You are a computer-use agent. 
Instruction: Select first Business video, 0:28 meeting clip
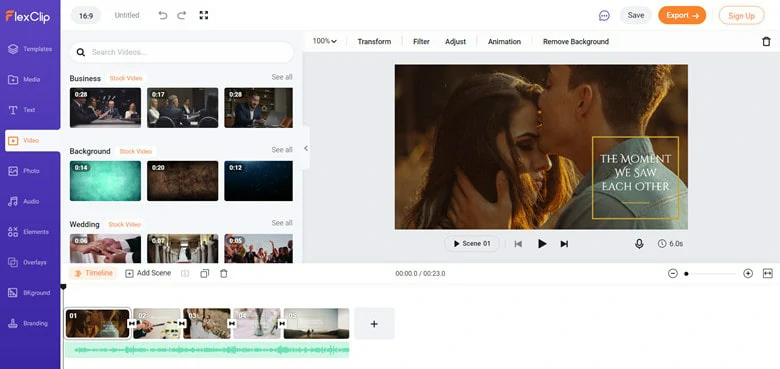[105, 108]
